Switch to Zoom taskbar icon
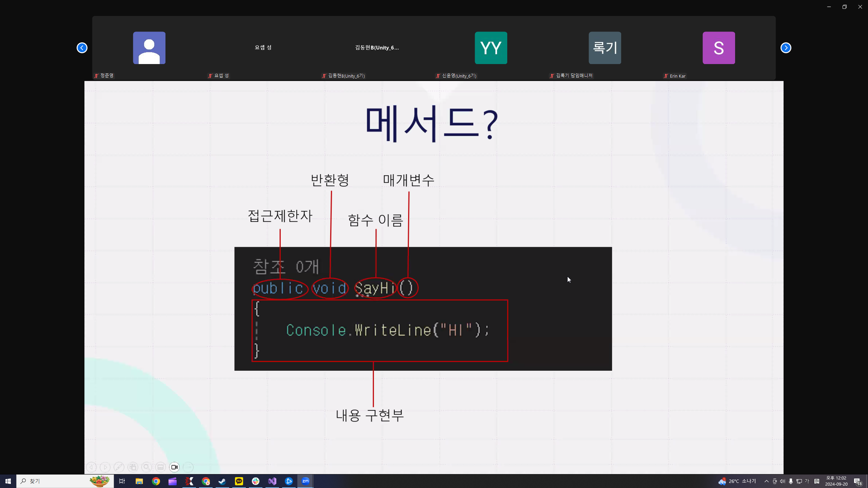Viewport: 868px width, 488px height. point(305,481)
